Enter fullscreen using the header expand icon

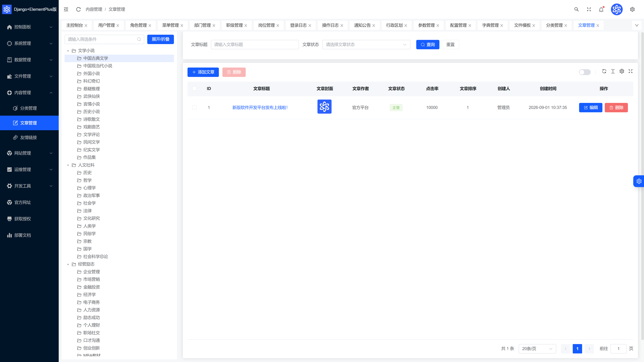pyautogui.click(x=589, y=9)
